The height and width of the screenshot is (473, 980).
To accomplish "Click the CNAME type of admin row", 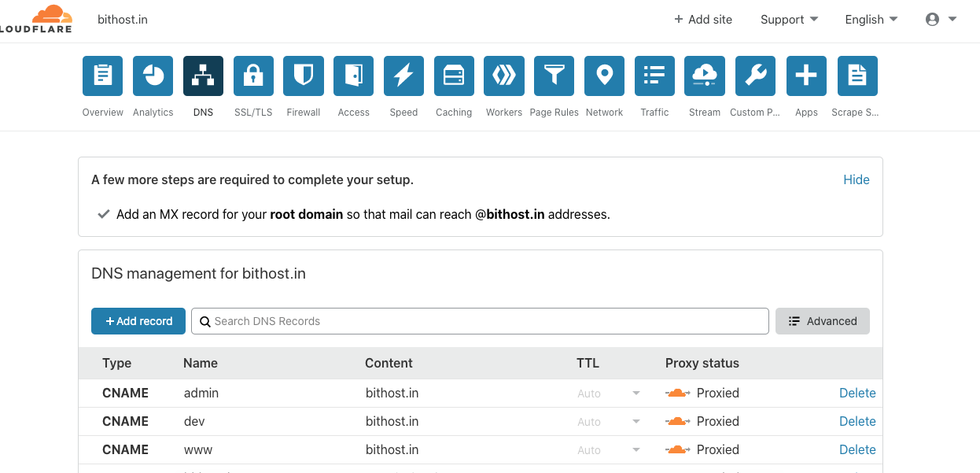I will coord(125,393).
